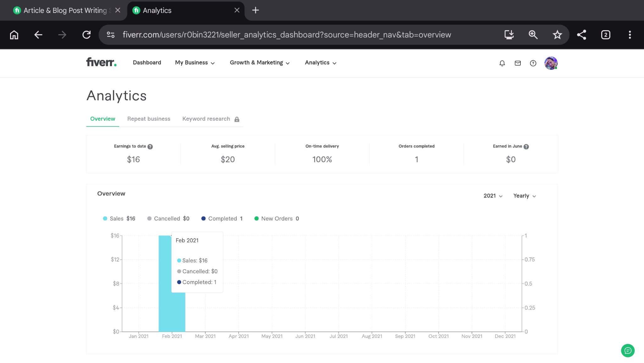The image size is (644, 363).
Task: Click the $0 earned in June value
Action: coord(511,159)
